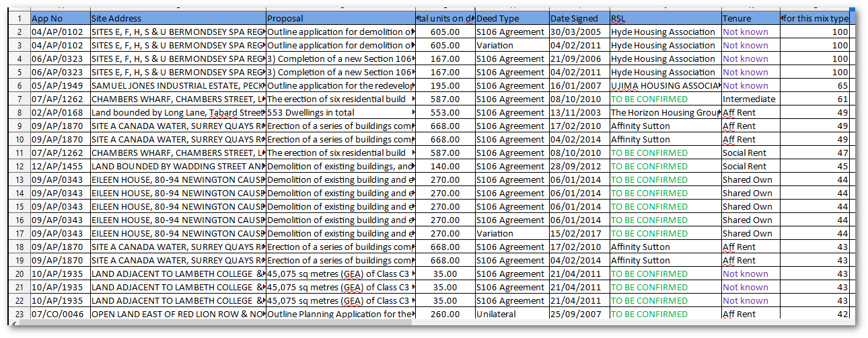The height and width of the screenshot is (338, 868).
Task: Click row header number 2
Action: pos(19,32)
